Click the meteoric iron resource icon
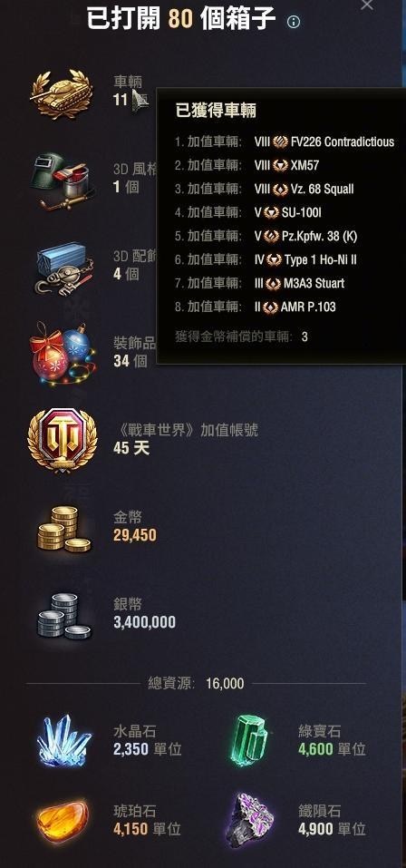 [x=250, y=821]
